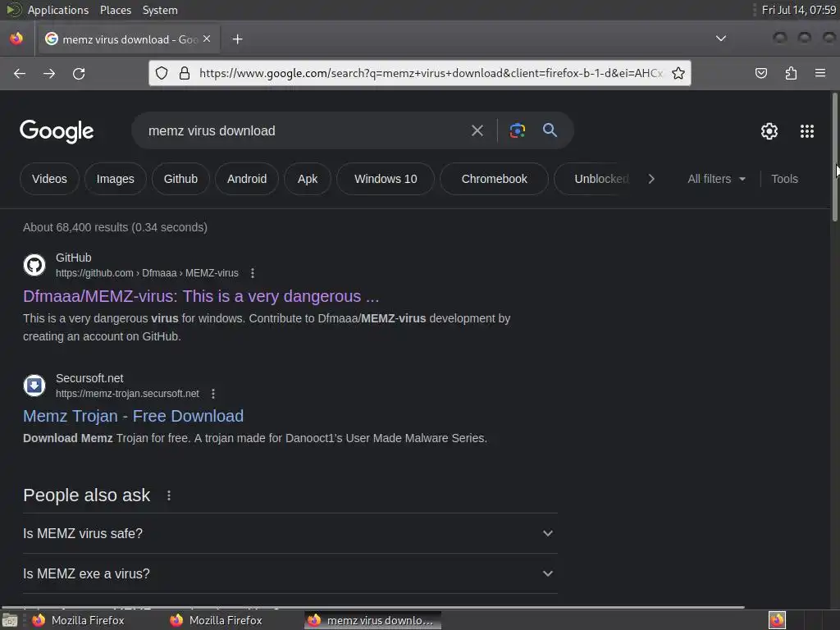Show site info via padlock icon

click(x=185, y=73)
